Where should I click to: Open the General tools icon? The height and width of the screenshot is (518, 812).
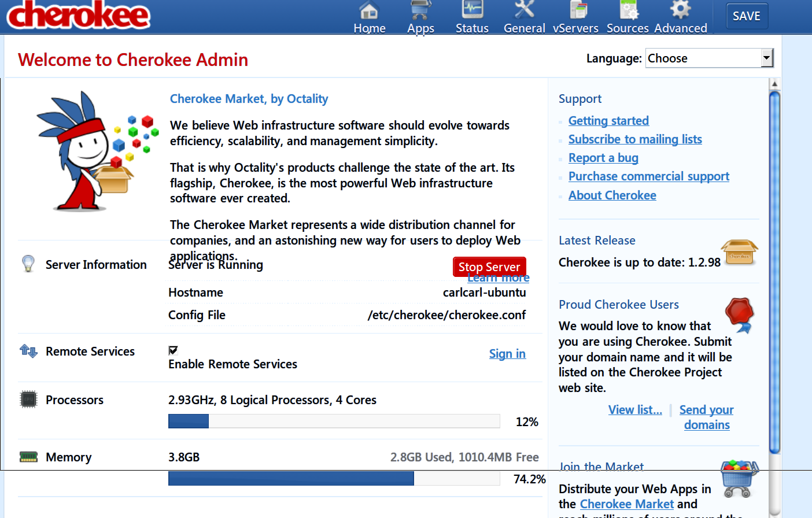(x=525, y=10)
